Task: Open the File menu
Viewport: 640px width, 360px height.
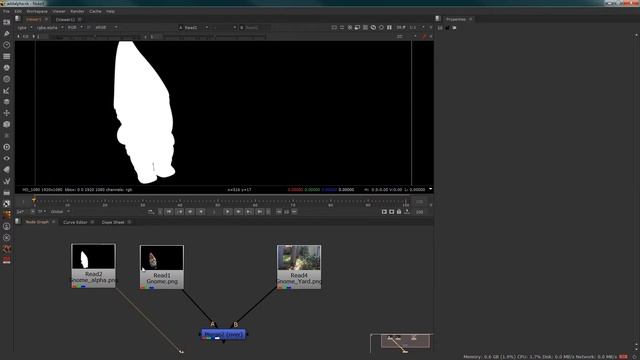Action: tap(7, 11)
